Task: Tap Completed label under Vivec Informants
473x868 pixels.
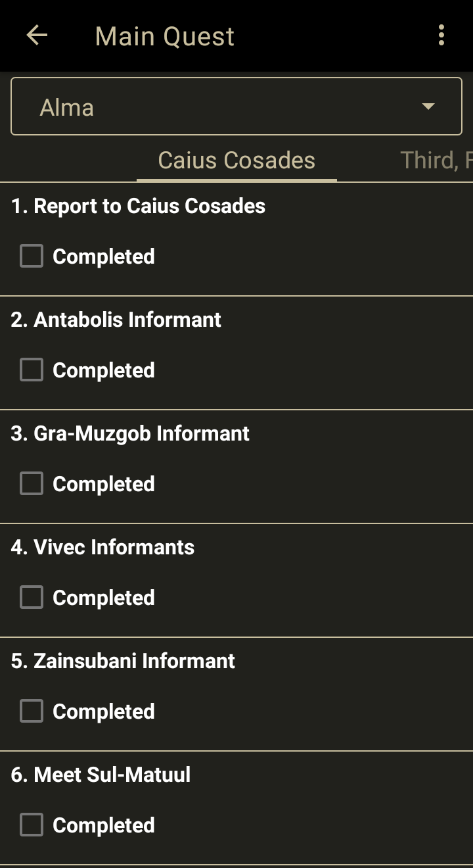Action: (x=104, y=598)
